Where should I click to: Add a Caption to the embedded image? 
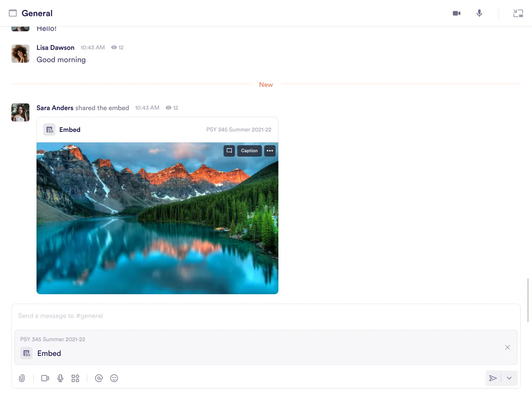249,150
